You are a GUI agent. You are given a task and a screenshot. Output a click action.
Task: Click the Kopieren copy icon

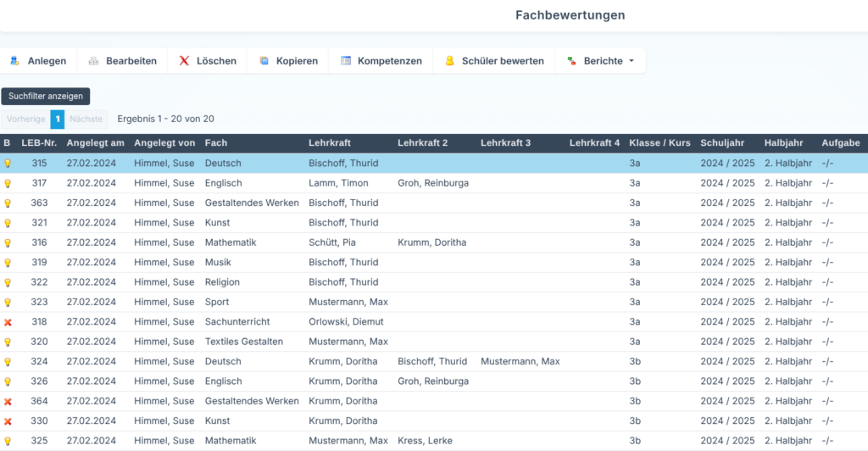point(264,61)
